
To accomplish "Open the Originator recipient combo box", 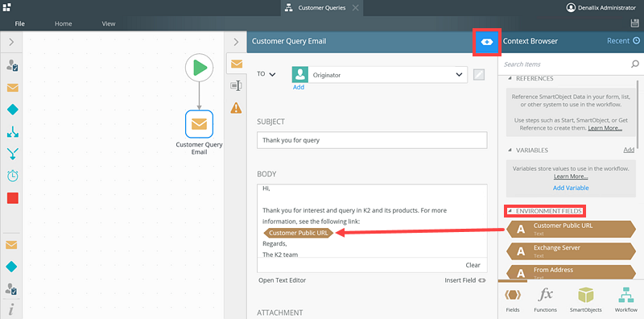I will (379, 75).
